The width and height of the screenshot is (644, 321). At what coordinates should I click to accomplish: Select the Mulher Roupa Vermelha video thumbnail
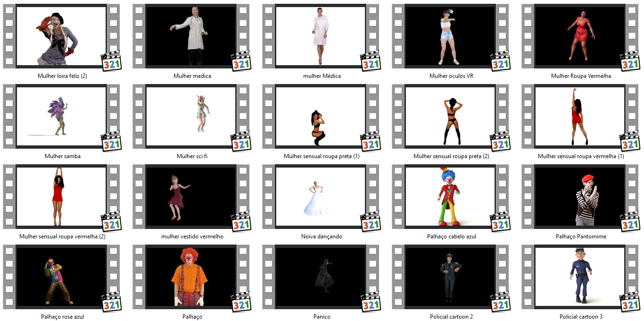tap(580, 36)
